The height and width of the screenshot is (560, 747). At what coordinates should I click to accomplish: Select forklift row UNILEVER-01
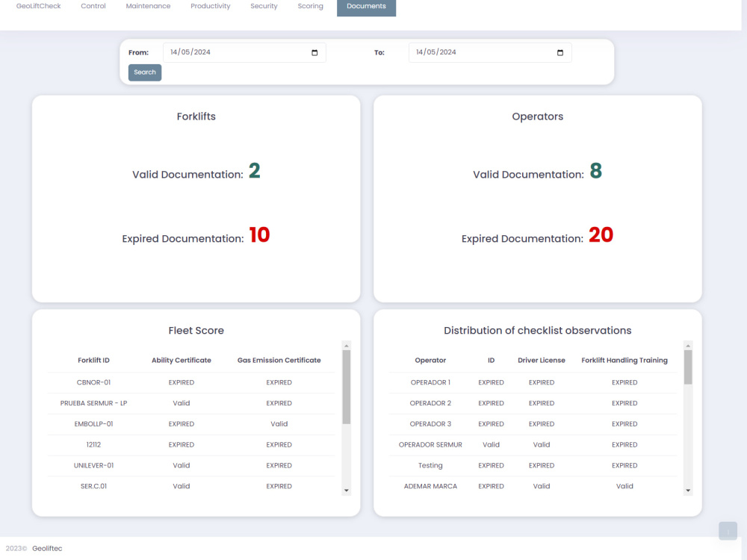point(191,465)
